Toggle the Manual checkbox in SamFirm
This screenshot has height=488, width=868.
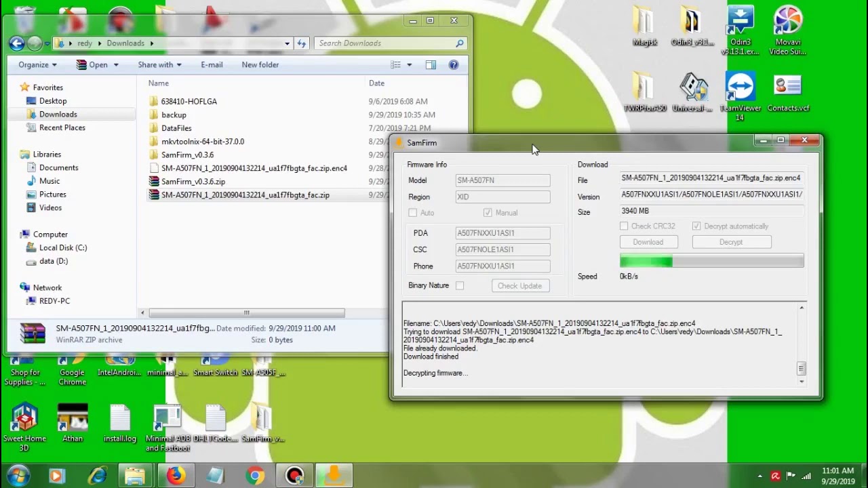point(488,213)
